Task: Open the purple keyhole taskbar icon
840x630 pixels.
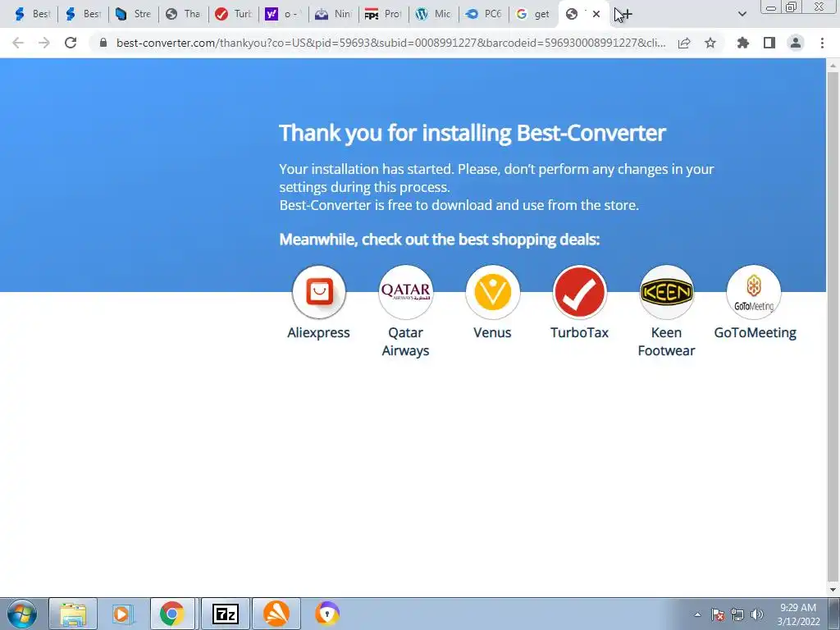Action: click(x=327, y=614)
